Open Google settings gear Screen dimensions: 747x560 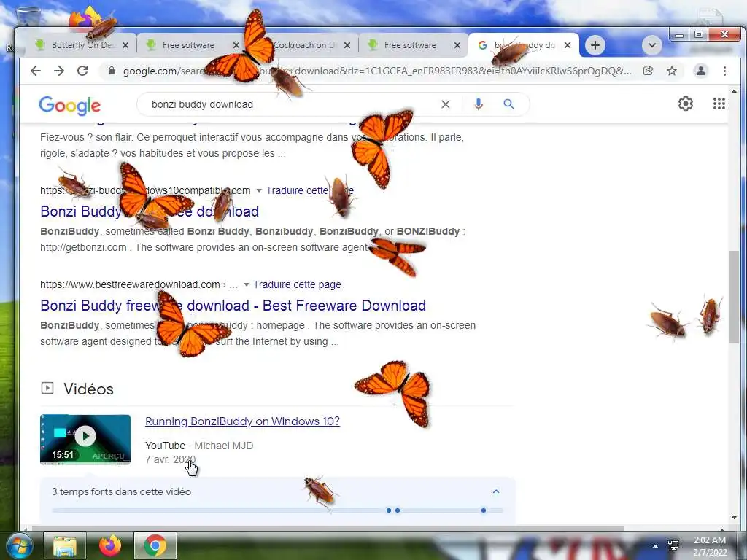[686, 104]
